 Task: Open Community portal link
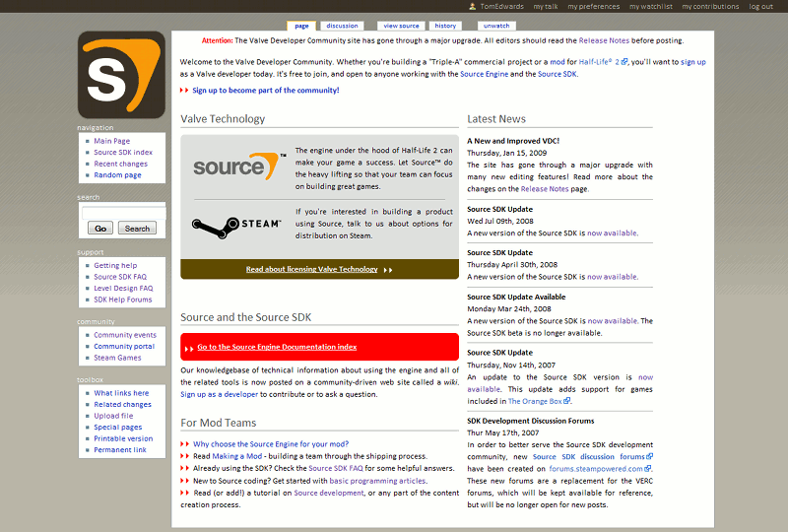pyautogui.click(x=124, y=346)
